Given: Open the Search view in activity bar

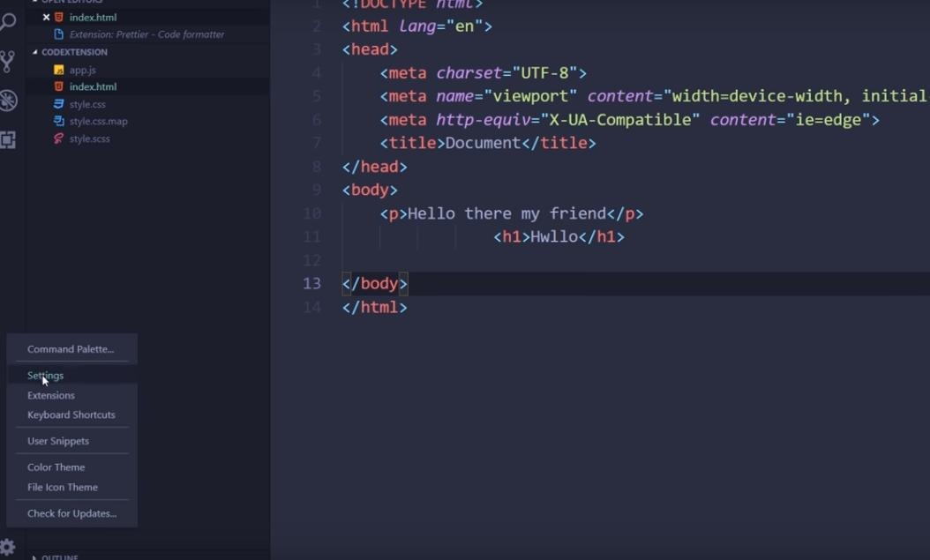Looking at the screenshot, I should tap(7, 22).
